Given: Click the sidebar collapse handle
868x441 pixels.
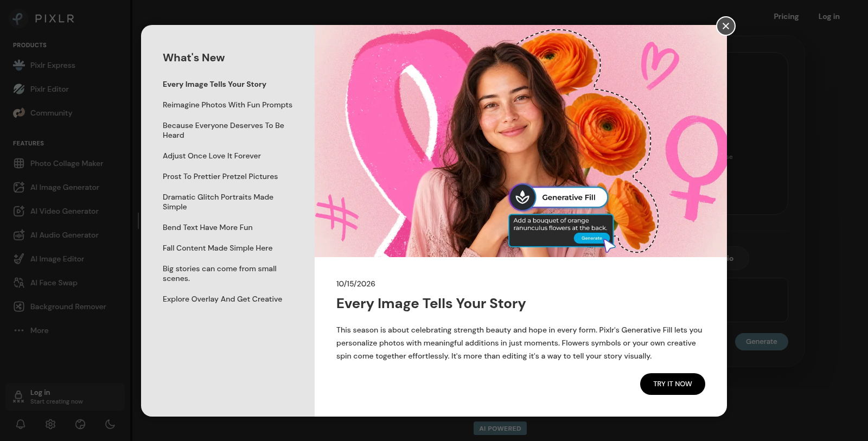Looking at the screenshot, I should pyautogui.click(x=138, y=220).
